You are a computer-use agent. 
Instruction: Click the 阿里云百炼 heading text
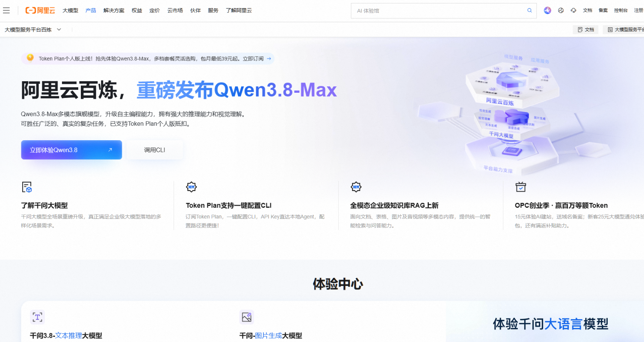pos(69,90)
